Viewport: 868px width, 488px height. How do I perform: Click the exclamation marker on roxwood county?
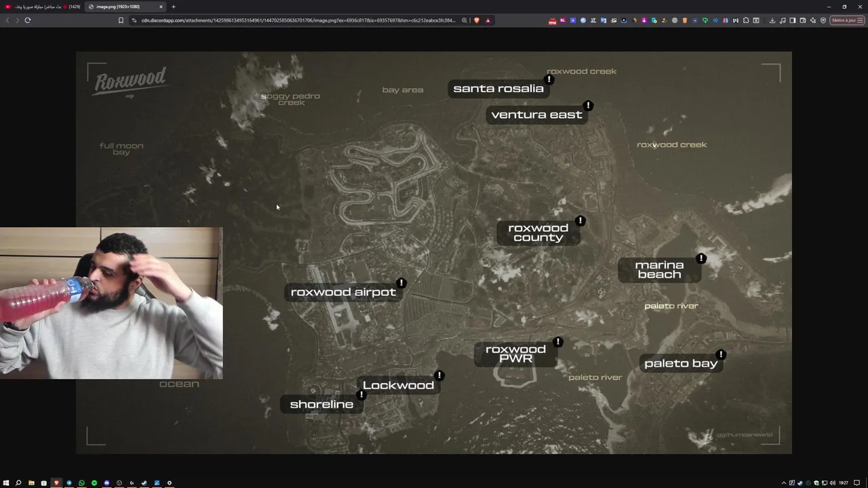[x=580, y=221]
